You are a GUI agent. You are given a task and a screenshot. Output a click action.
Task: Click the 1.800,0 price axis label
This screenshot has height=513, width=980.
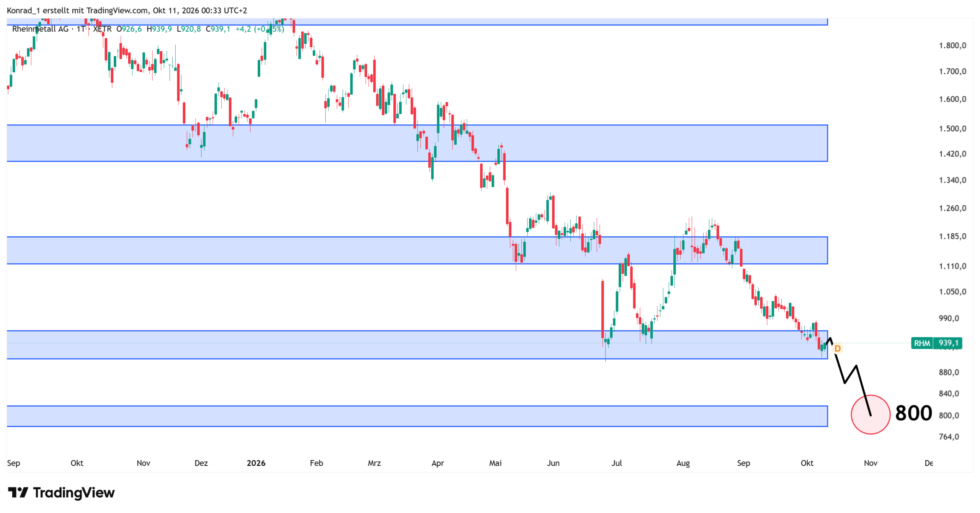point(952,46)
